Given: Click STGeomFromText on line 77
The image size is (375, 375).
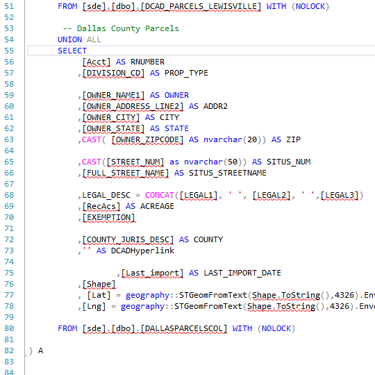Looking at the screenshot, I should [x=213, y=295].
